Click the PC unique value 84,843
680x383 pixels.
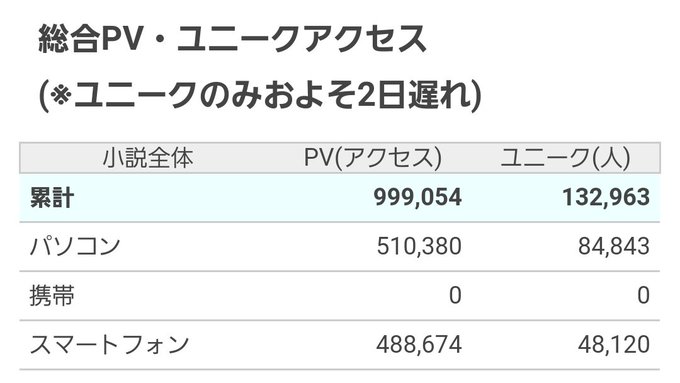[x=614, y=246]
